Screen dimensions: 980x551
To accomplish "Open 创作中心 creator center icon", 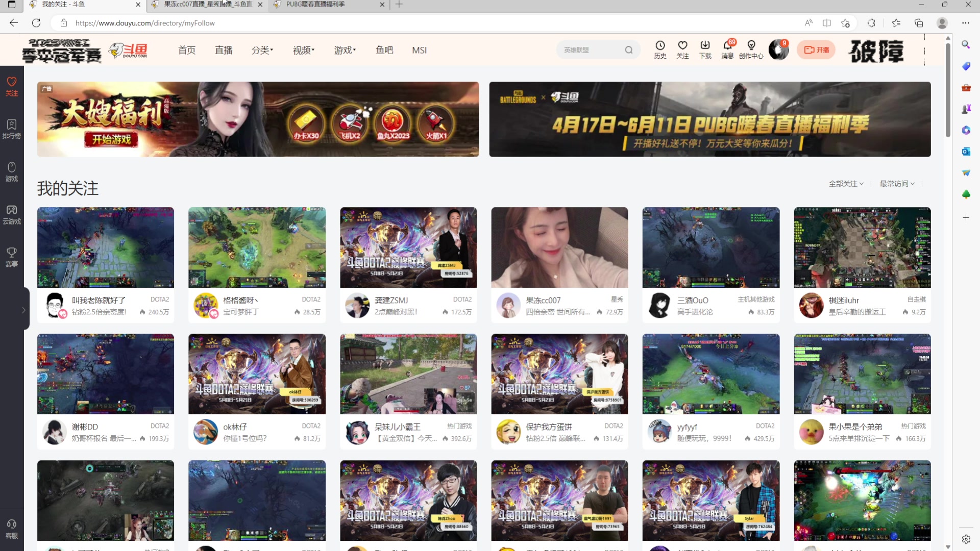I will point(751,49).
